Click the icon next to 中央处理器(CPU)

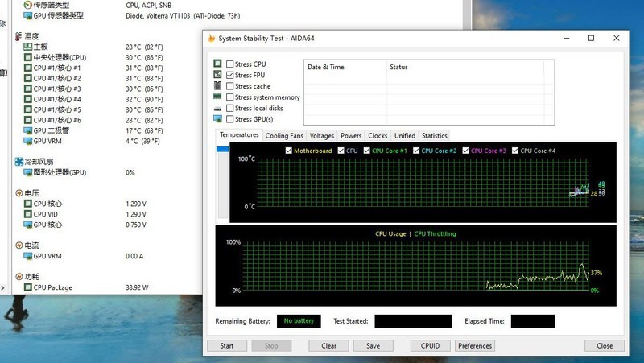point(28,57)
